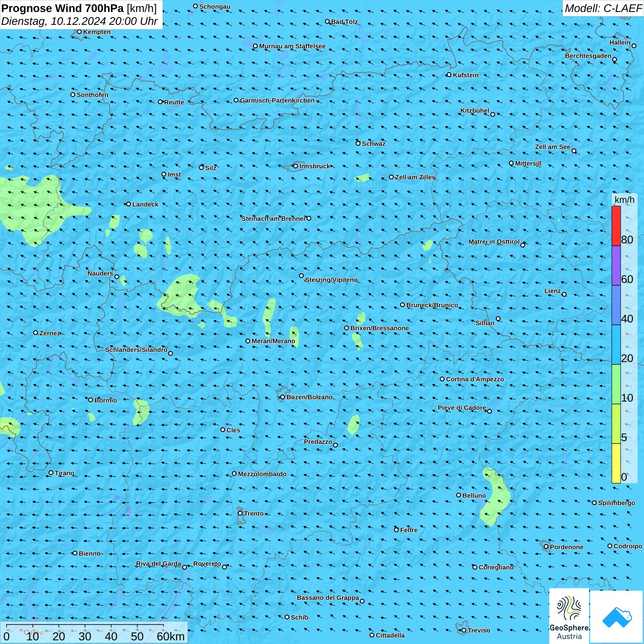Screen dimensions: 644x644
Task: Click the 'Kitzbühel' label
Action: pos(475,110)
